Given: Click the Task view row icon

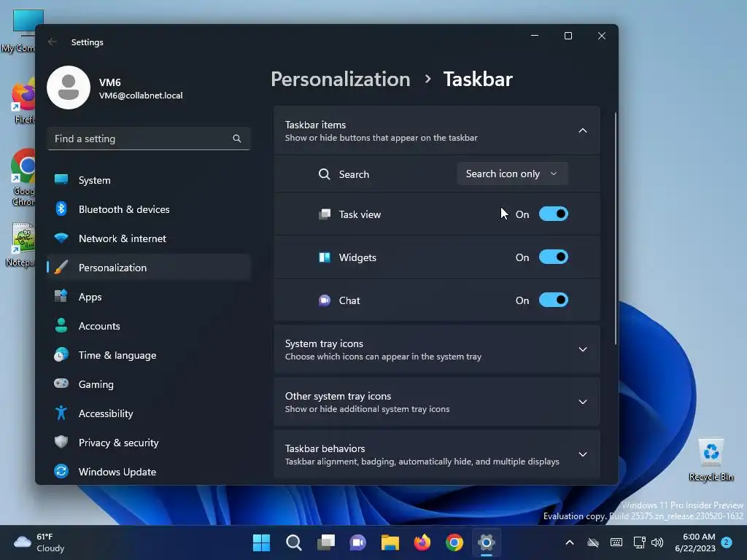Looking at the screenshot, I should pos(325,214).
